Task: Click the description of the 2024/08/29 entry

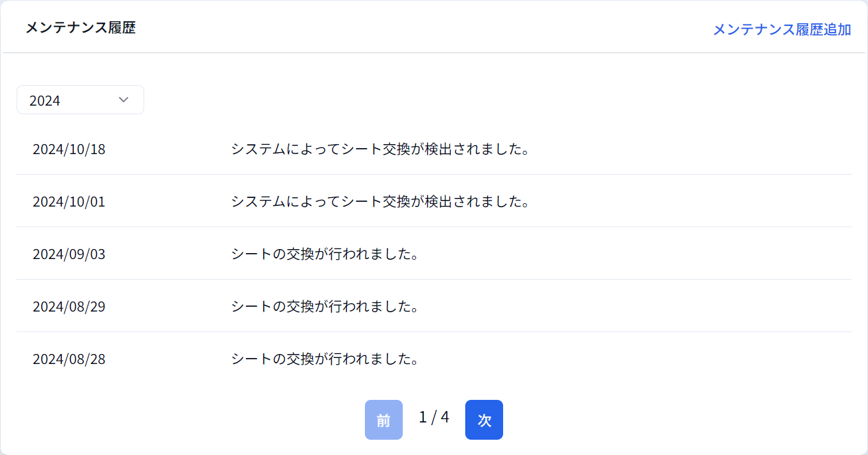Action: point(325,306)
